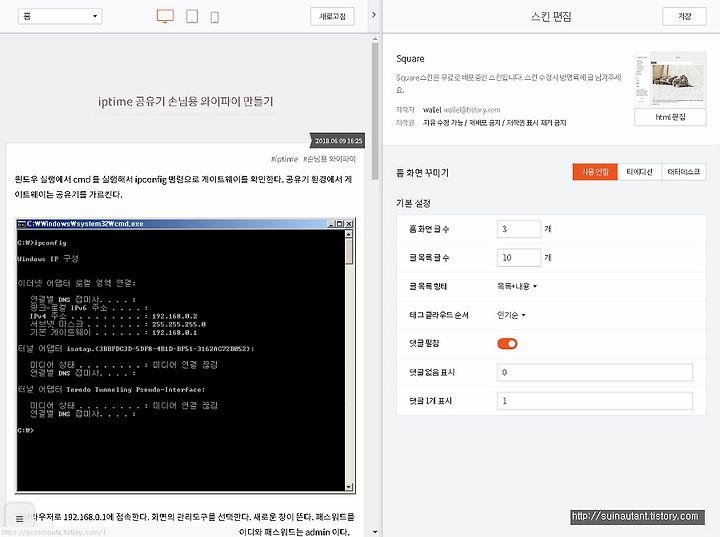
Task: Click the preview pane scroll up arrow
Action: coord(375,40)
